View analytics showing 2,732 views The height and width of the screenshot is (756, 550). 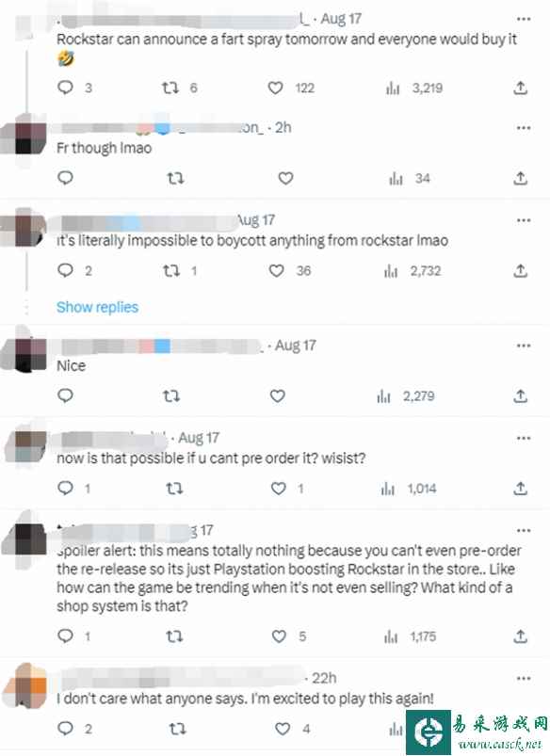412,271
